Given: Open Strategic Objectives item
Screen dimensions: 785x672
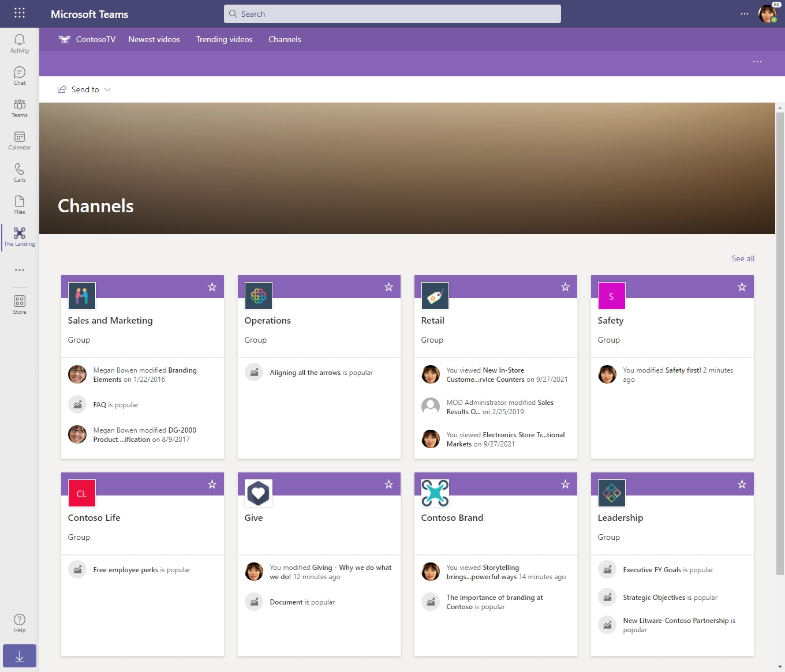Looking at the screenshot, I should tap(671, 598).
